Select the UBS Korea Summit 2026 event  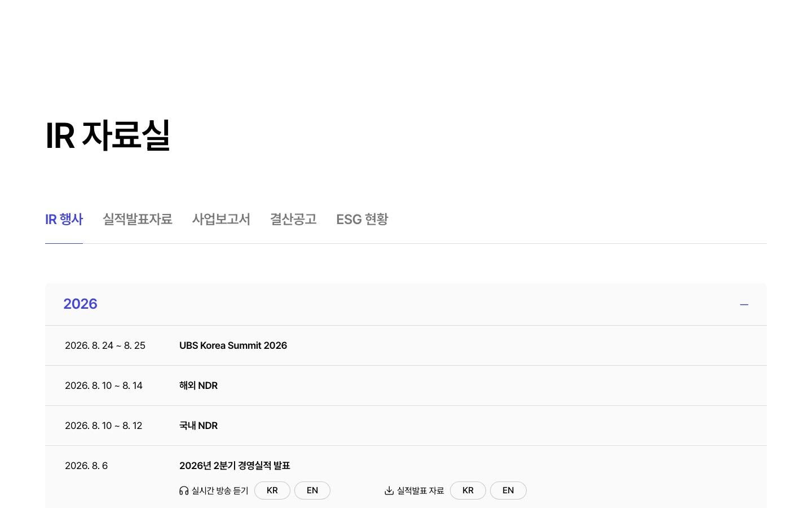(233, 345)
